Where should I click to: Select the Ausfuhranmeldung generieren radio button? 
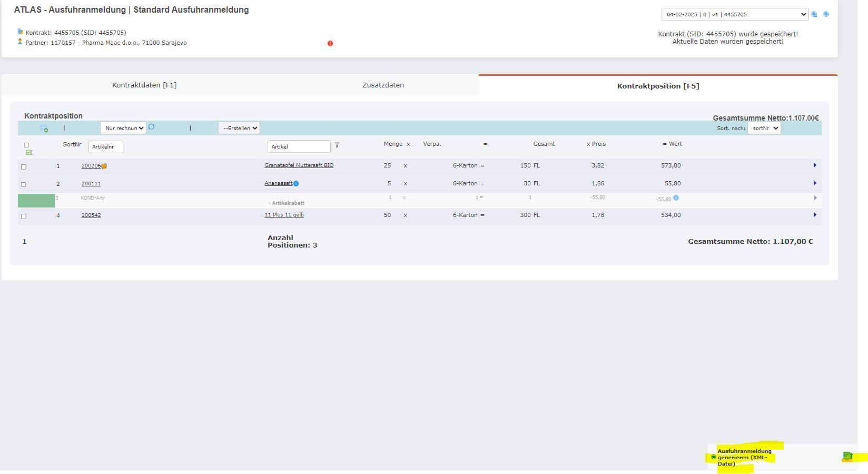(x=714, y=457)
